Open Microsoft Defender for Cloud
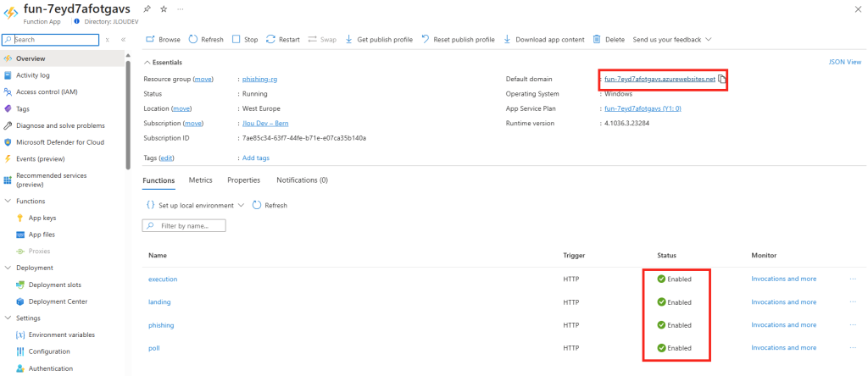 (63, 142)
